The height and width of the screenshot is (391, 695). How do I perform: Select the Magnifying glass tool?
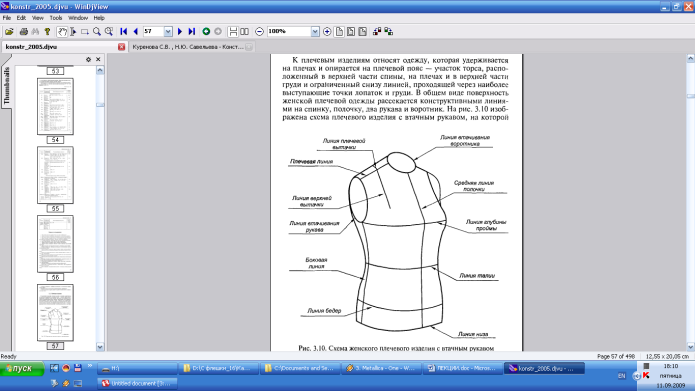97,31
